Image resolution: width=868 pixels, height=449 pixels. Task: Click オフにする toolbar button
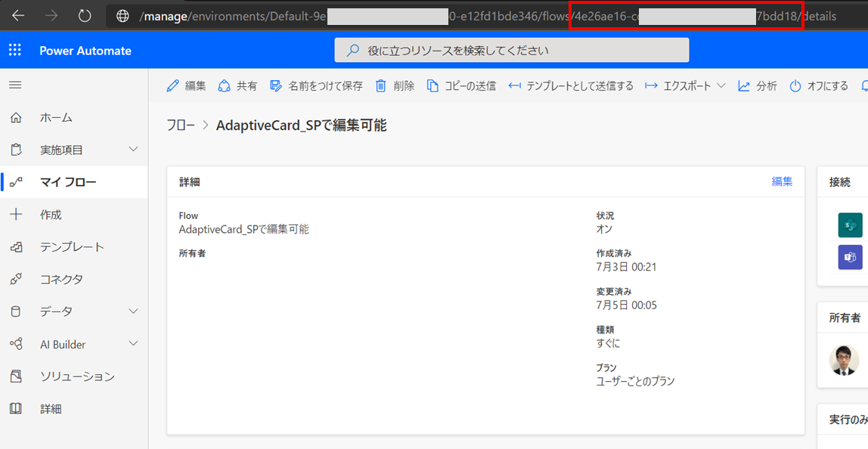[x=819, y=86]
